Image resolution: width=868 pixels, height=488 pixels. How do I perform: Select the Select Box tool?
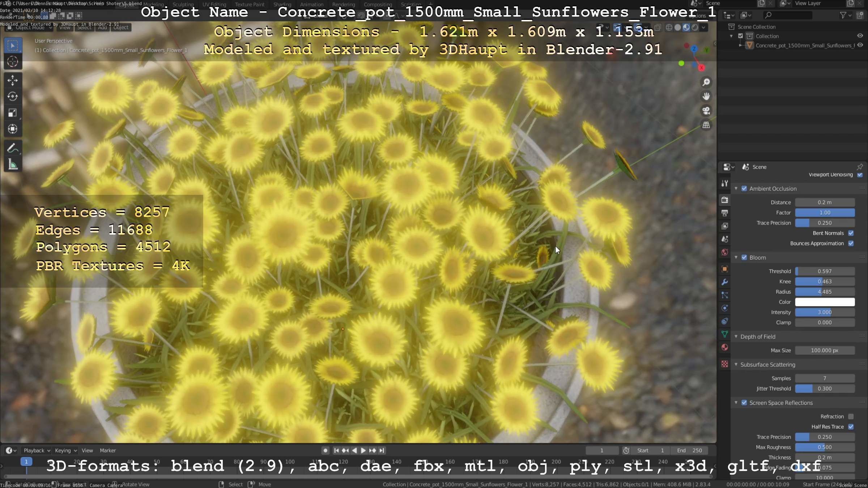[13, 46]
